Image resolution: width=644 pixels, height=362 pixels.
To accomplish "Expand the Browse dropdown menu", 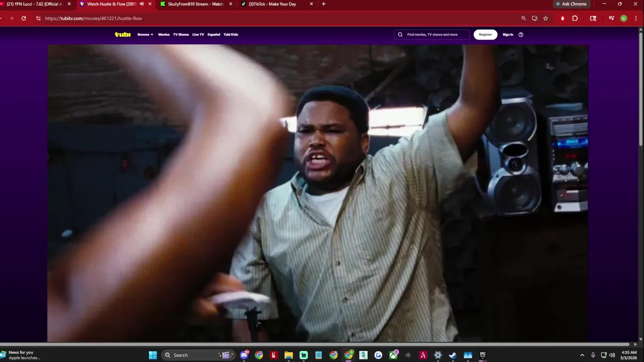I will coord(145,35).
